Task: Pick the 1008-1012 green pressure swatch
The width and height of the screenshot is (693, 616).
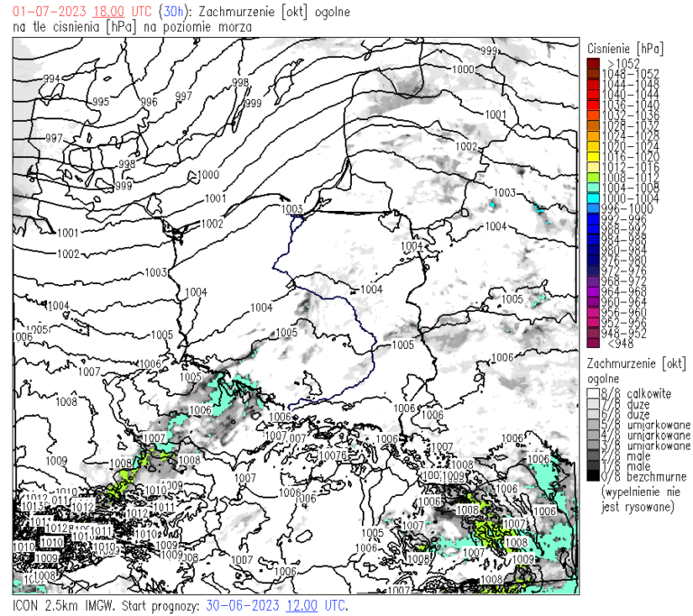Action: pyautogui.click(x=593, y=177)
